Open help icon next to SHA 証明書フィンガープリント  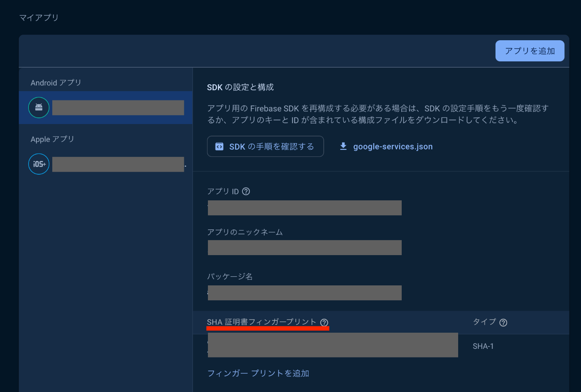tap(324, 322)
